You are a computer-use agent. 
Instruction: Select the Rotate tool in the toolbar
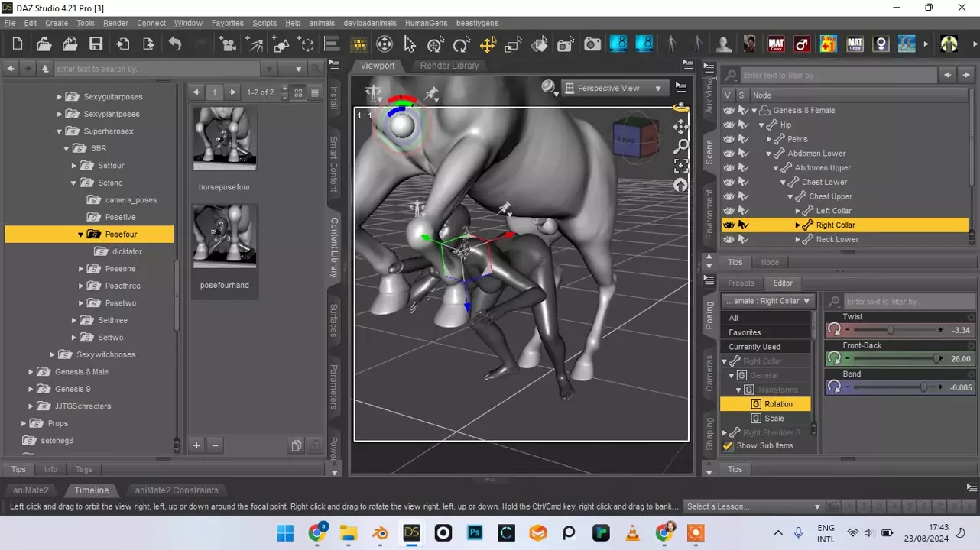pos(461,44)
